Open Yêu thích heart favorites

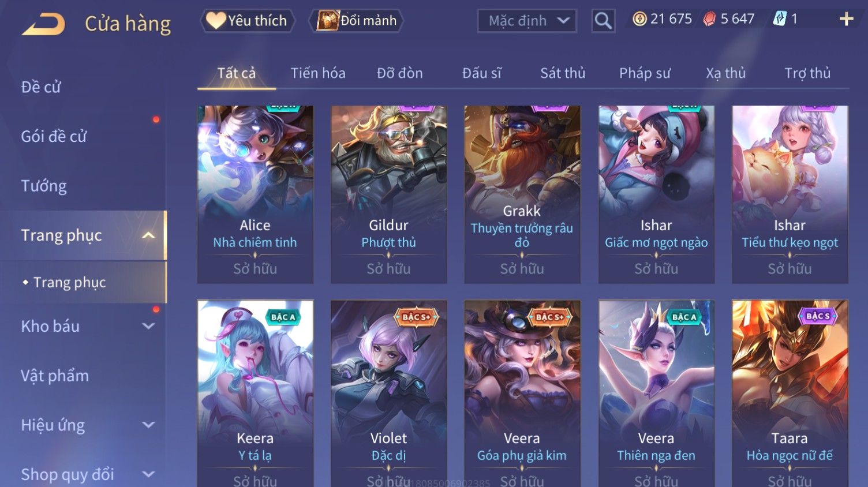pos(247,21)
